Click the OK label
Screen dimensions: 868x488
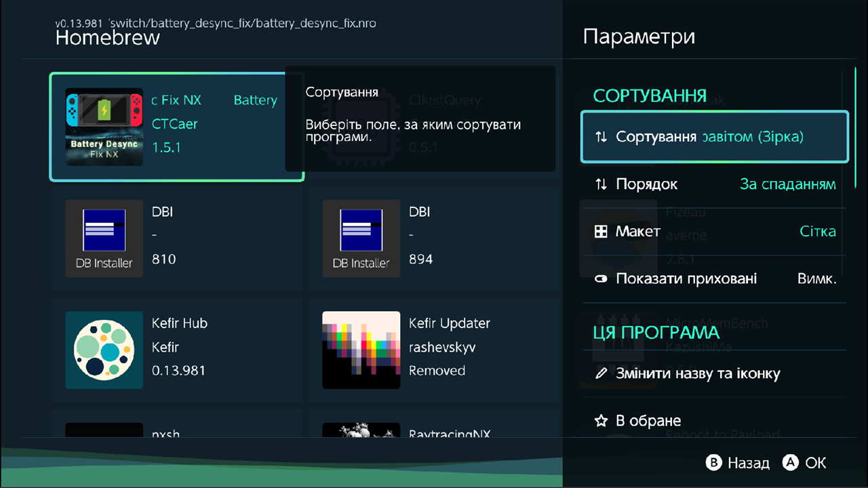click(x=816, y=463)
